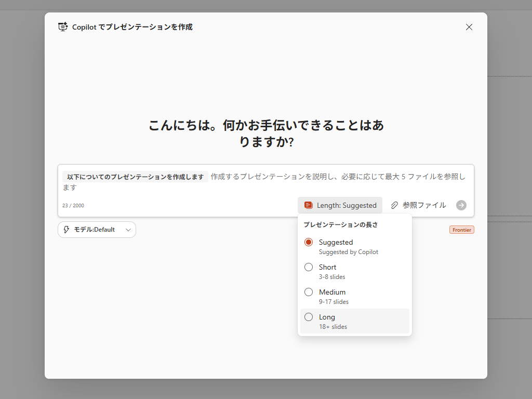Click the Copilot presentation icon in dialog header
This screenshot has width=532, height=399.
[x=63, y=27]
